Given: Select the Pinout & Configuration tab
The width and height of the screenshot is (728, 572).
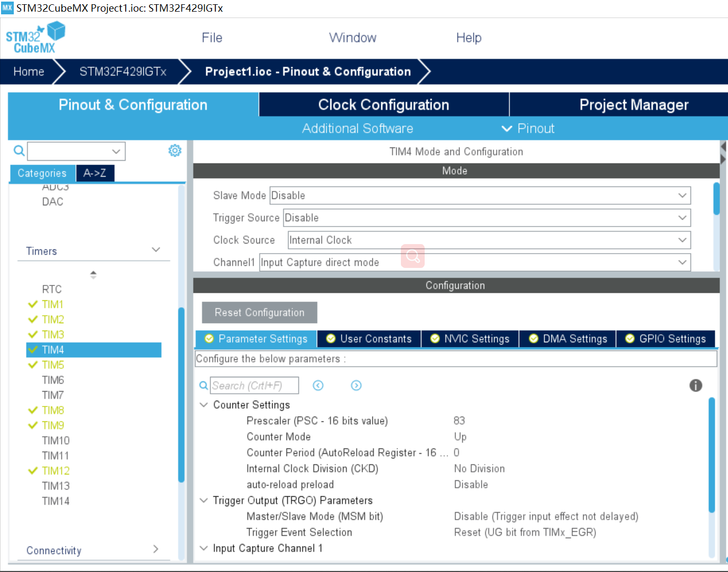Looking at the screenshot, I should pyautogui.click(x=133, y=105).
